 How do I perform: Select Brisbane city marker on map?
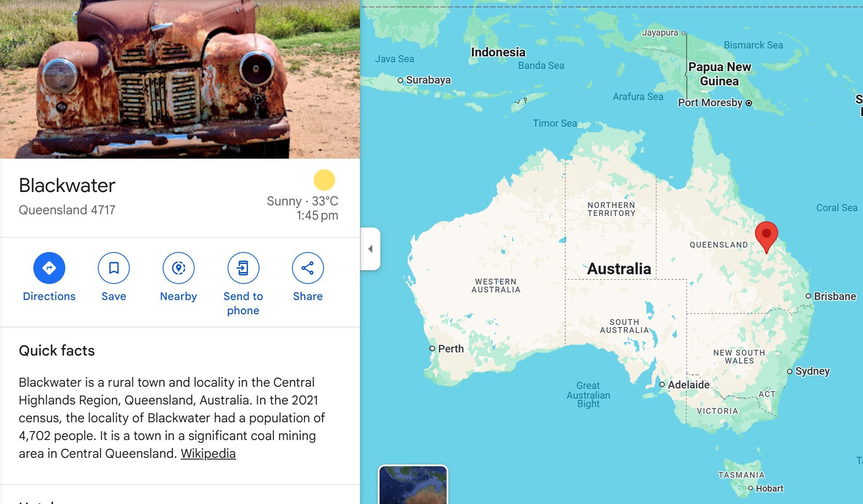tap(808, 296)
